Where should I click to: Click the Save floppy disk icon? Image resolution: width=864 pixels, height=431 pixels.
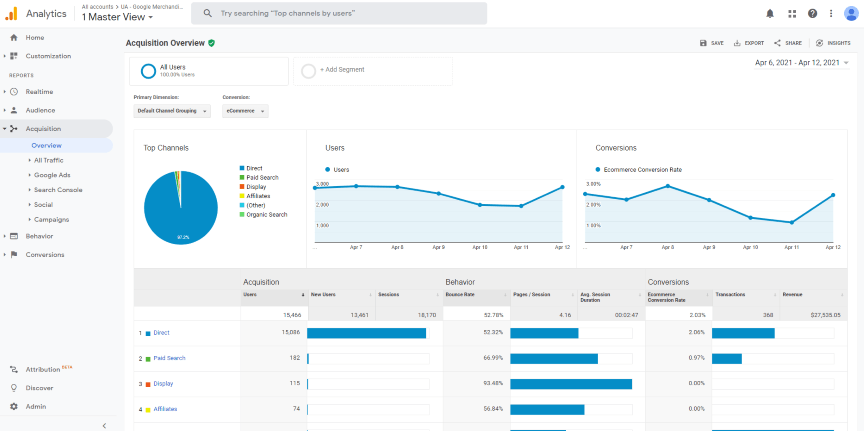(703, 43)
